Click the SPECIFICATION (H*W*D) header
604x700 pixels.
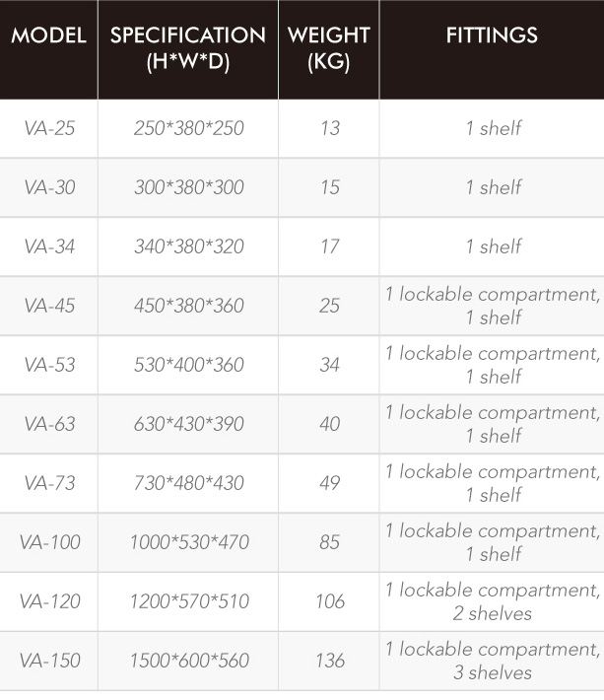pos(188,48)
